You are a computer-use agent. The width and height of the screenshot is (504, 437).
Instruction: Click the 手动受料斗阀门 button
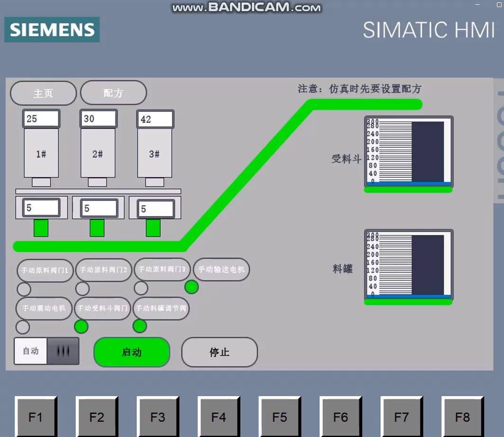click(102, 308)
